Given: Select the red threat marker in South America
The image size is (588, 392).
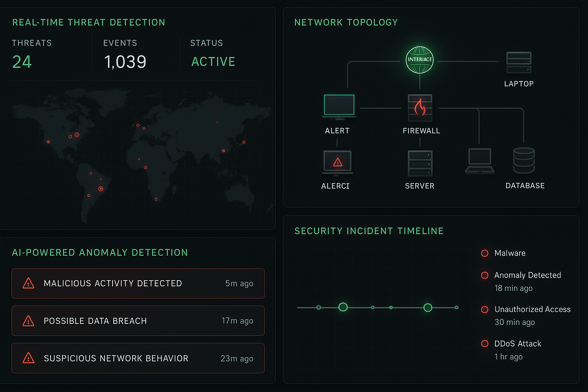Looking at the screenshot, I should pos(100,189).
